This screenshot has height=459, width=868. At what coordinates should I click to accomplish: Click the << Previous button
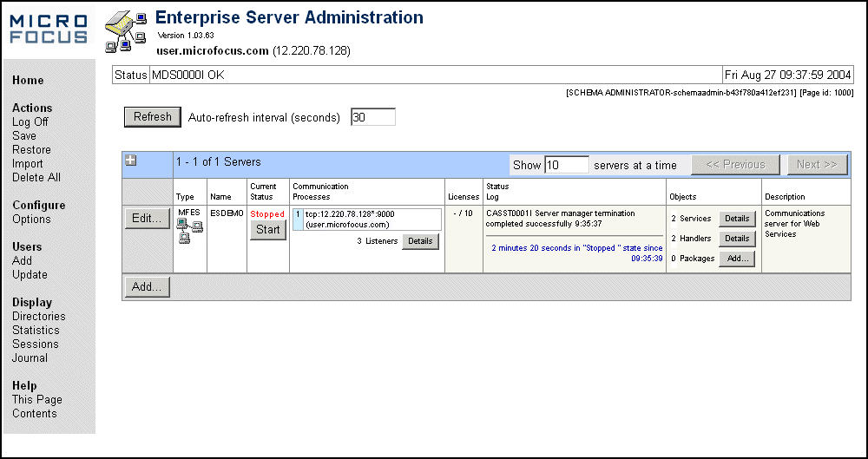[736, 165]
